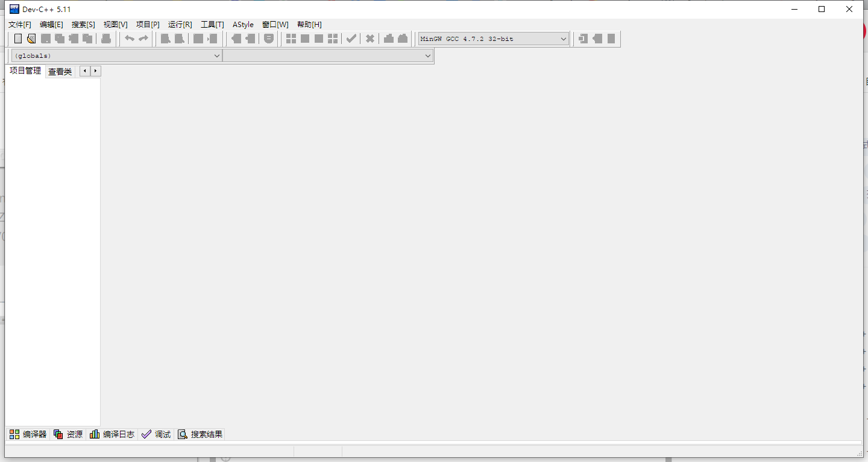Click the grayed-out checkmark Debug icon
The height and width of the screenshot is (462, 868).
[351, 39]
